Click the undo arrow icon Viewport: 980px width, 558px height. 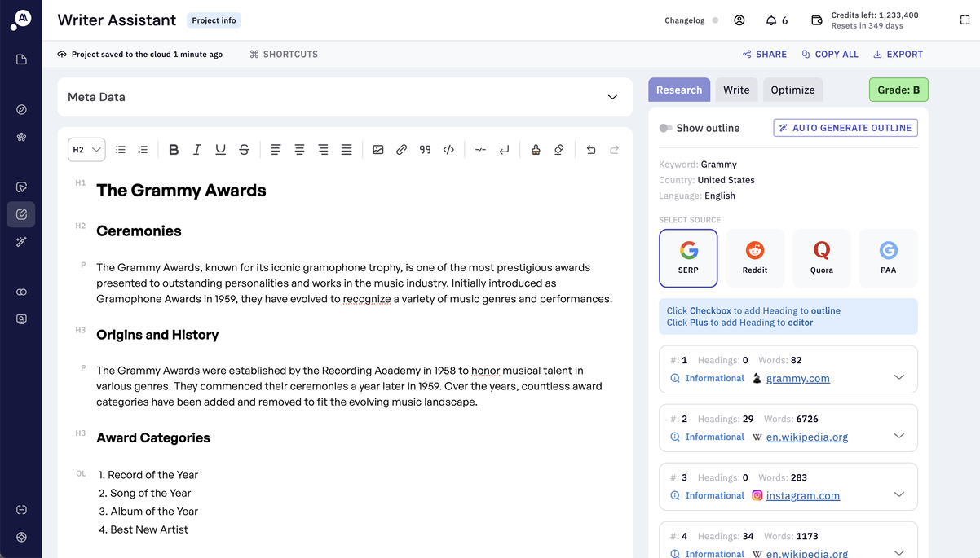pos(591,150)
